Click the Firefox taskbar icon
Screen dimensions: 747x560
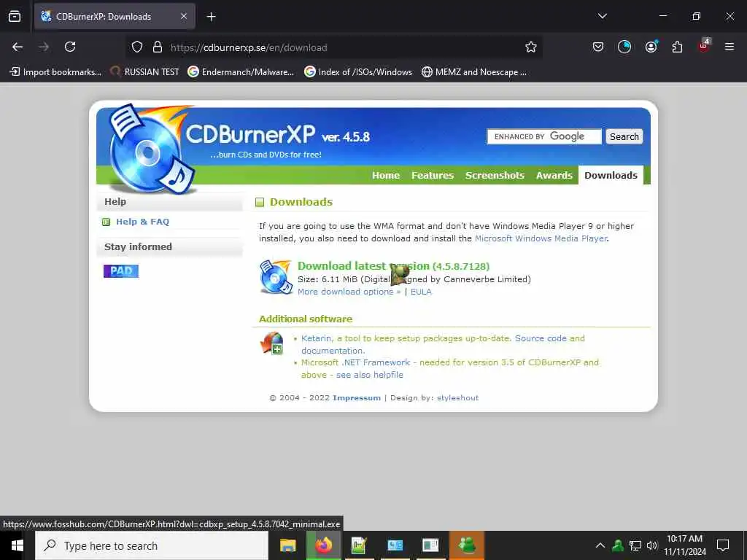click(323, 545)
